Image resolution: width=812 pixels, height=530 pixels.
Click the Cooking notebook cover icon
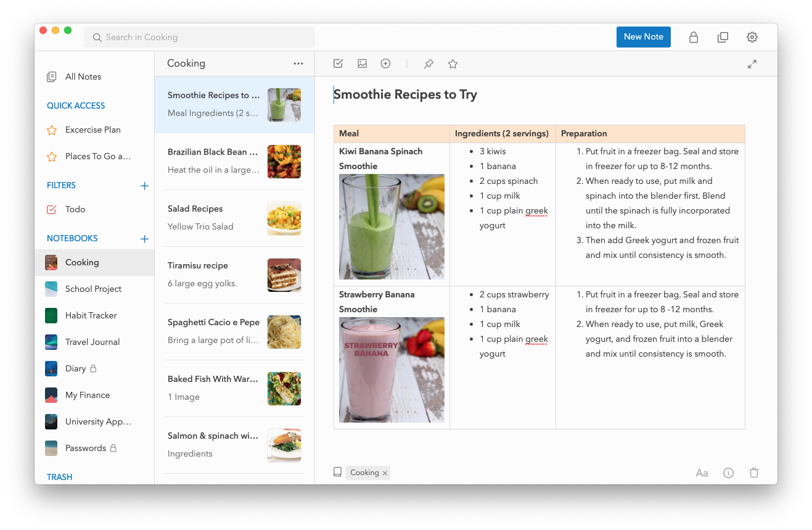point(52,262)
